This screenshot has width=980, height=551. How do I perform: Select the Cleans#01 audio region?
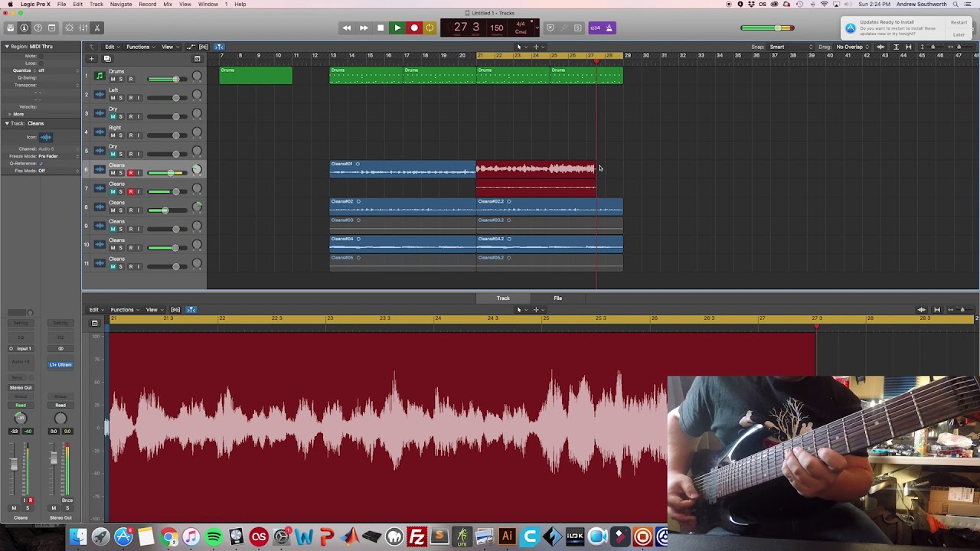pyautogui.click(x=403, y=168)
